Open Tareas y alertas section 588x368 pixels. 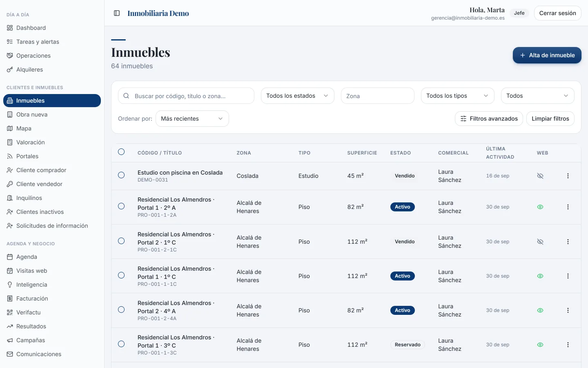(x=52, y=42)
